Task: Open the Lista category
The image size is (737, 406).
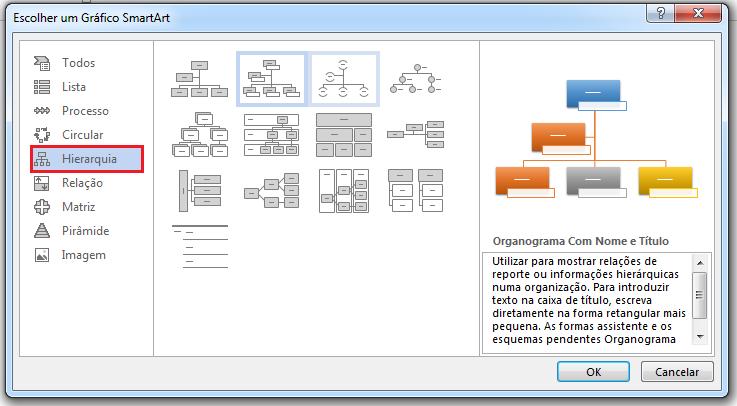Action: [74, 87]
